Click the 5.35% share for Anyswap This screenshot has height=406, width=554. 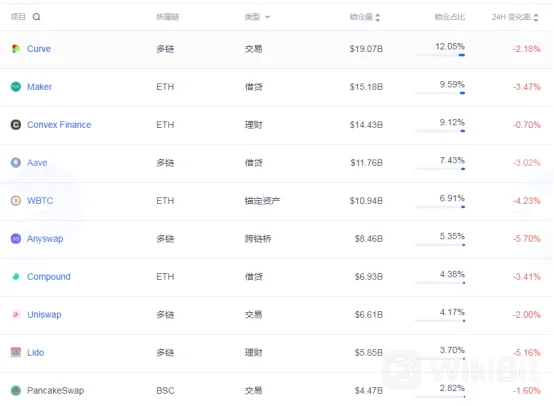452,236
